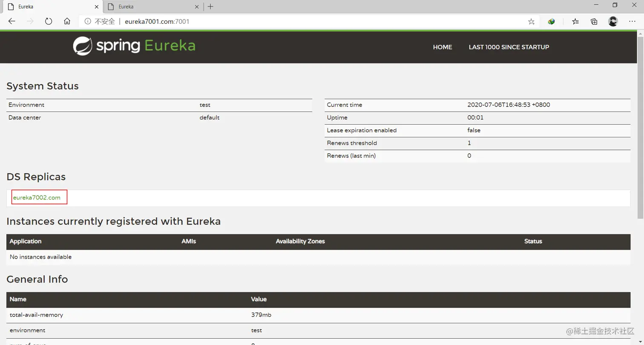Viewport: 644px width, 345px height.
Task: Close the second Eureka tab
Action: [x=197, y=7]
